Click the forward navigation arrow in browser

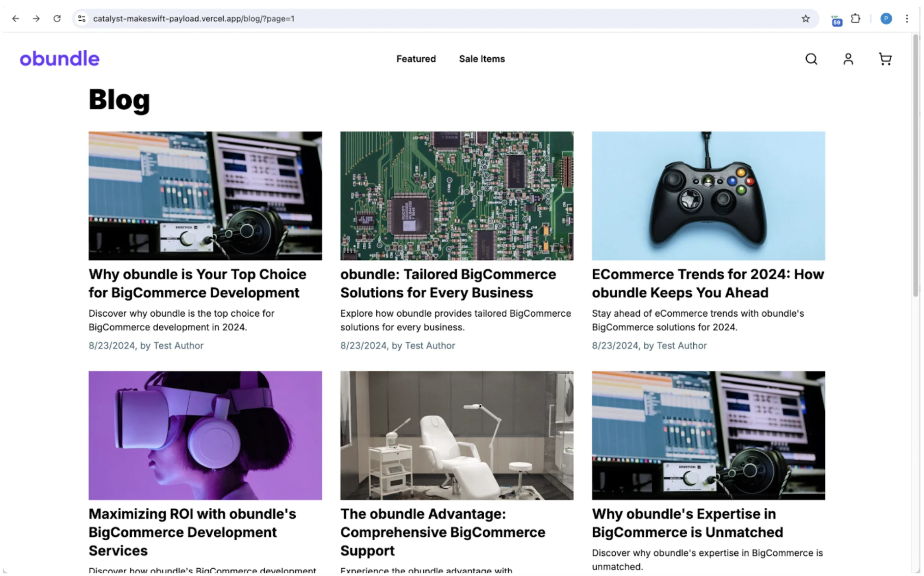coord(37,18)
